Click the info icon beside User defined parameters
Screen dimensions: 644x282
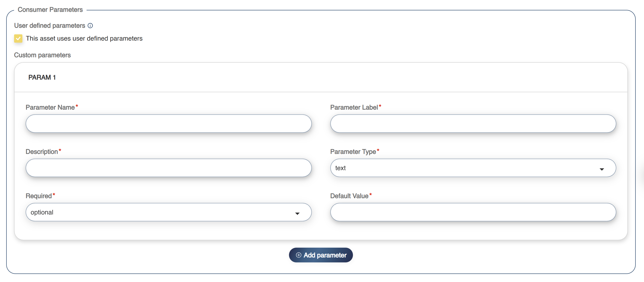pyautogui.click(x=90, y=26)
